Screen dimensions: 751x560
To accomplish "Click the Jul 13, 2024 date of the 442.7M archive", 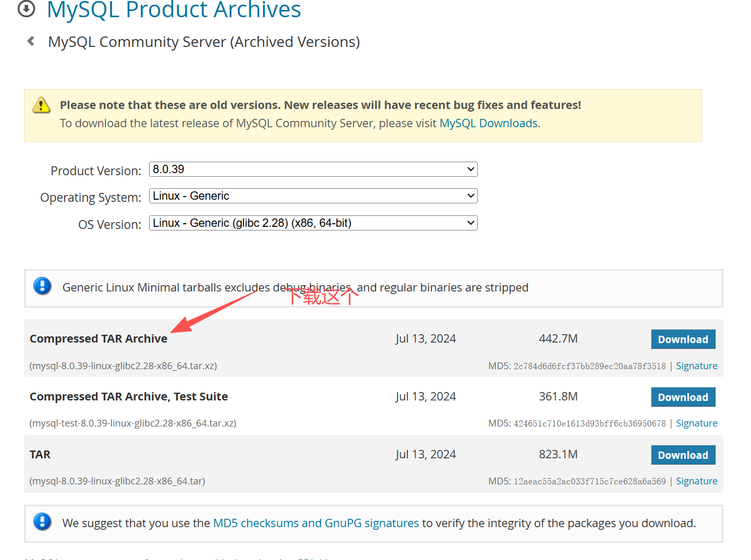I will pos(426,339).
